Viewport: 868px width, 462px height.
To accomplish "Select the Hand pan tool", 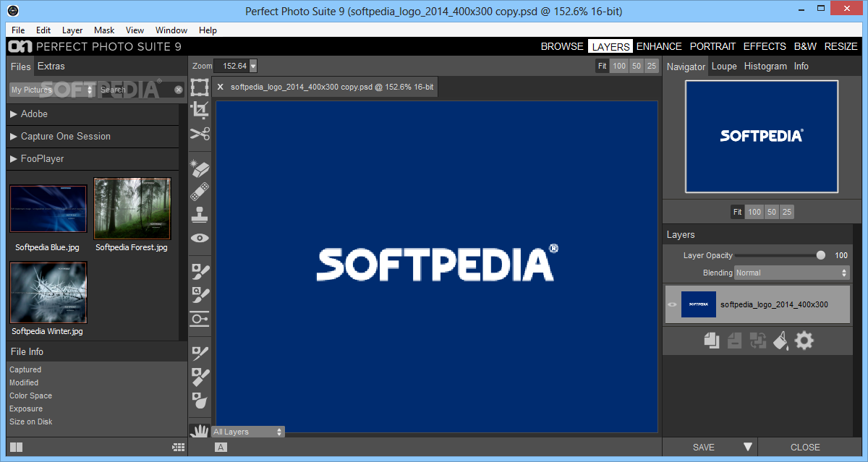I will (199, 430).
